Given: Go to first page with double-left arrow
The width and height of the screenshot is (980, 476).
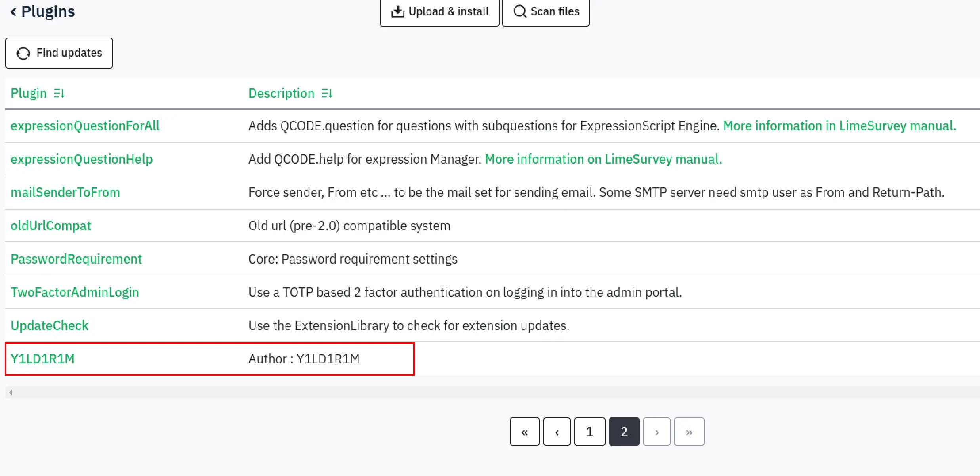Looking at the screenshot, I should 524,432.
